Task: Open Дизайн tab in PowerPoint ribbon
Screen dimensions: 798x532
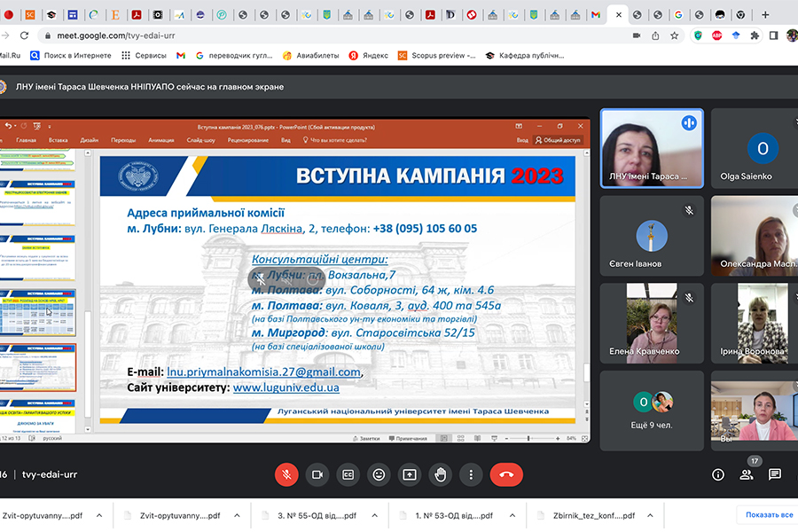Action: pos(89,140)
